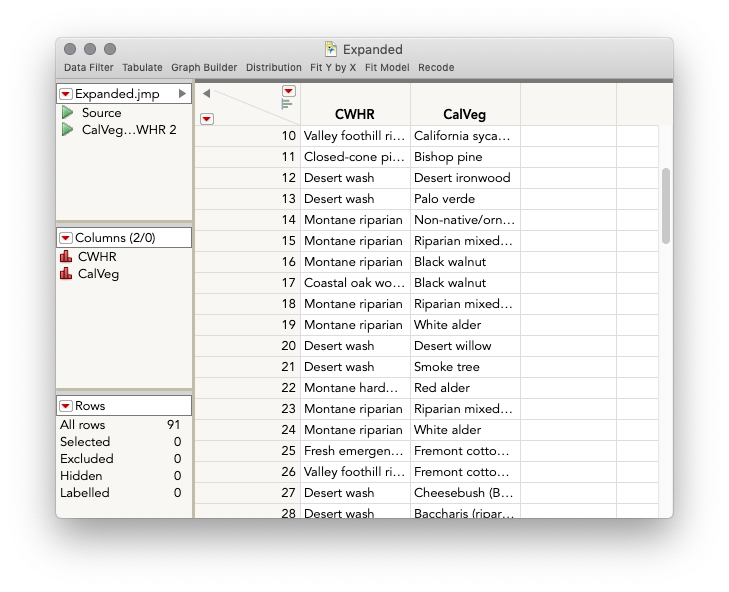Run the CalVeg…WHR 2 script
Image resolution: width=729 pixels, height=592 pixels.
coord(67,130)
